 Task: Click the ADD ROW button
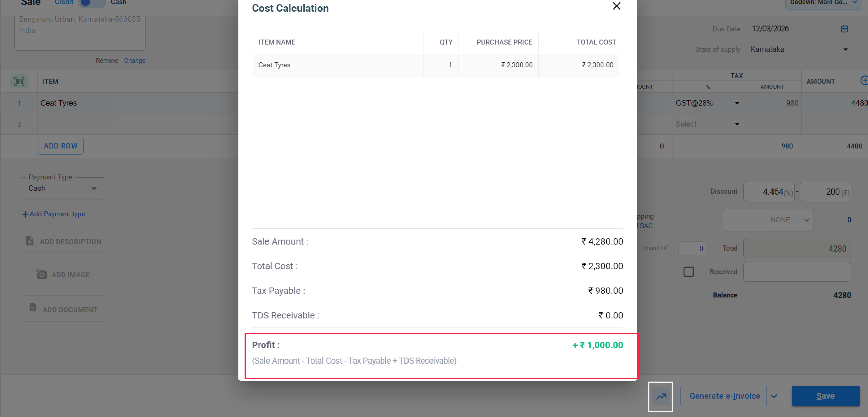61,146
